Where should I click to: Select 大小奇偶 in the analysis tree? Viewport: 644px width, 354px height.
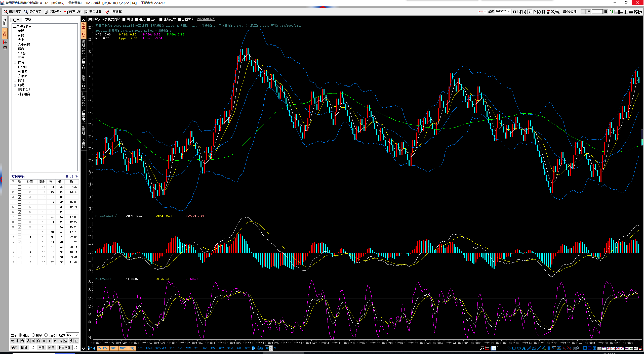point(24,44)
